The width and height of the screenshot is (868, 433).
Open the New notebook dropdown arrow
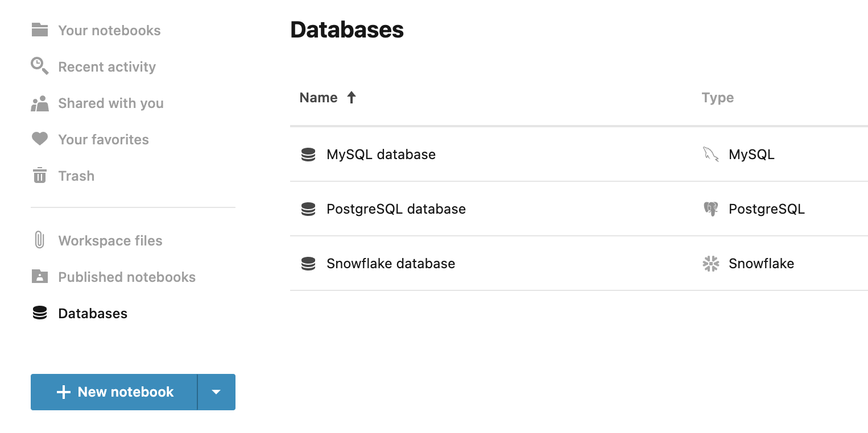point(216,392)
